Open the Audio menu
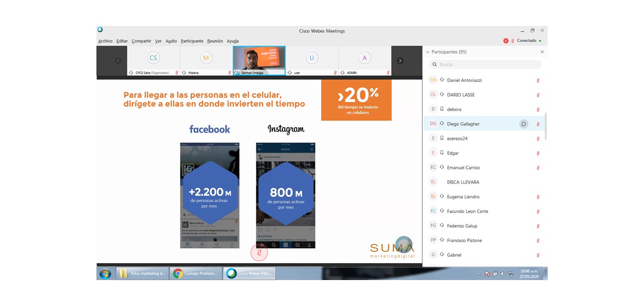Screen dimensions: 644x306 point(171,41)
